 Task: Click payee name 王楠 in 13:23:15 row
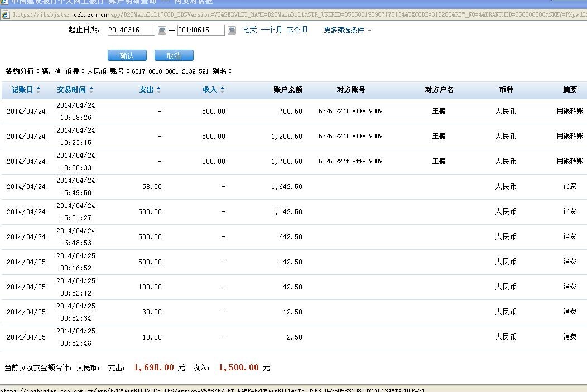coord(439,136)
